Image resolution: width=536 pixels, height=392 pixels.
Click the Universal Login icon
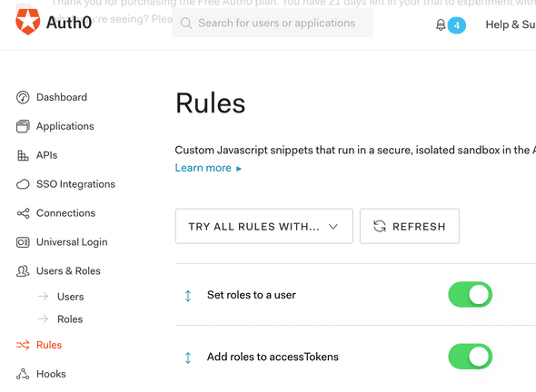(x=23, y=242)
